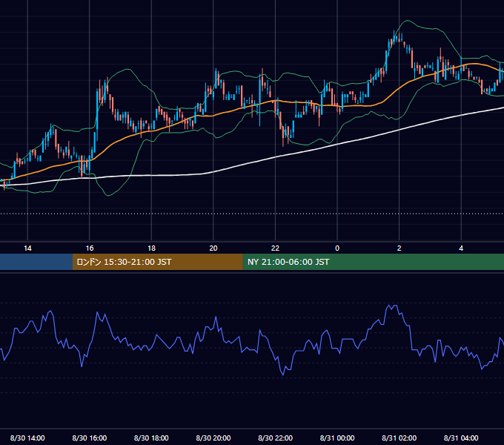The height and width of the screenshot is (445, 504).
Task: Click the 8/30 22:00 date label
Action: click(275, 438)
